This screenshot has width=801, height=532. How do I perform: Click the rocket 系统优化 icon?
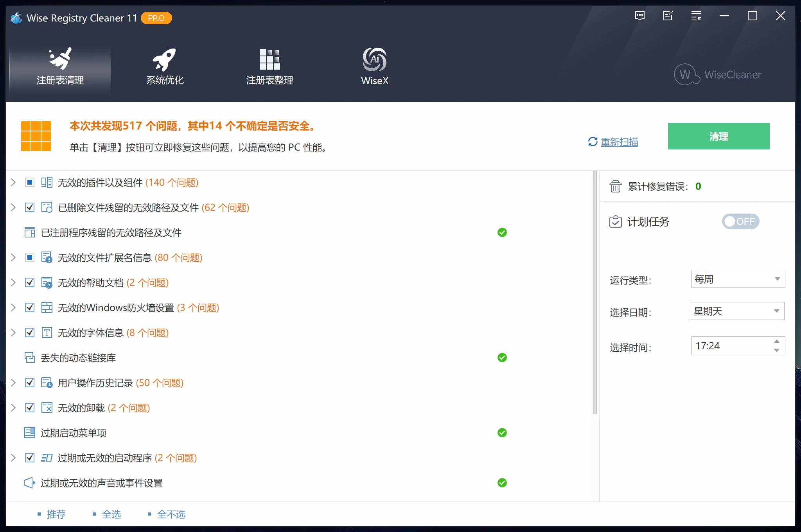164,60
